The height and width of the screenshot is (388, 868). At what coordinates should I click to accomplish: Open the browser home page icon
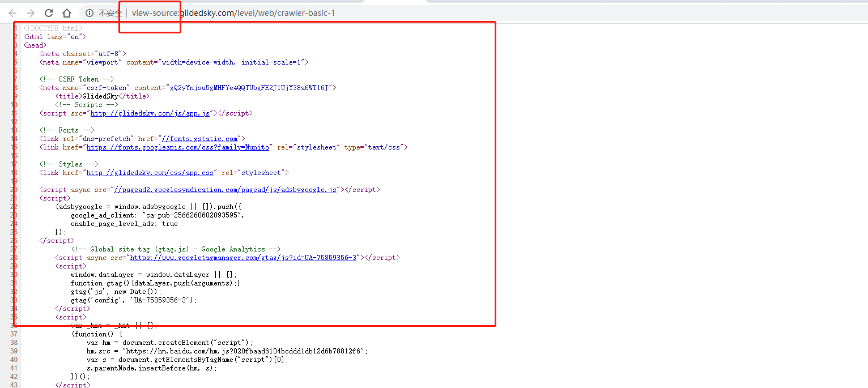coord(67,13)
